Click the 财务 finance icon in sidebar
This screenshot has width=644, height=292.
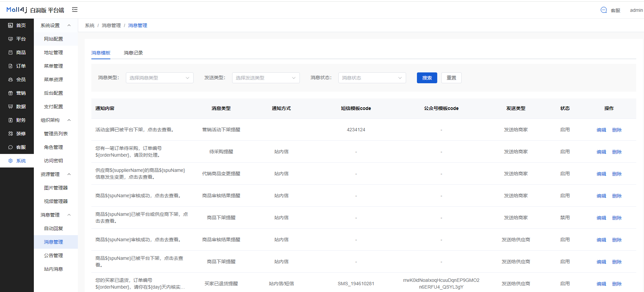tap(10, 120)
